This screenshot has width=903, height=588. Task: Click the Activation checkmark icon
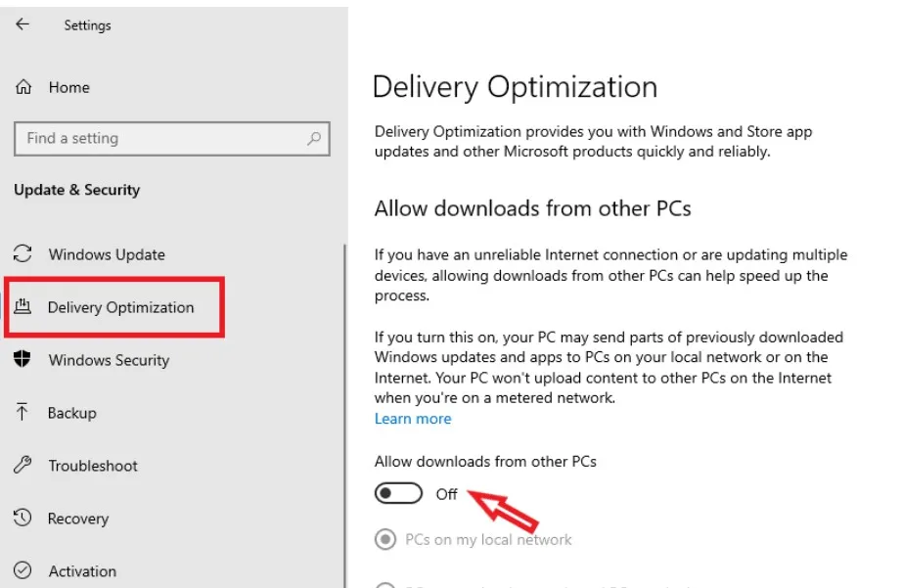(x=23, y=571)
